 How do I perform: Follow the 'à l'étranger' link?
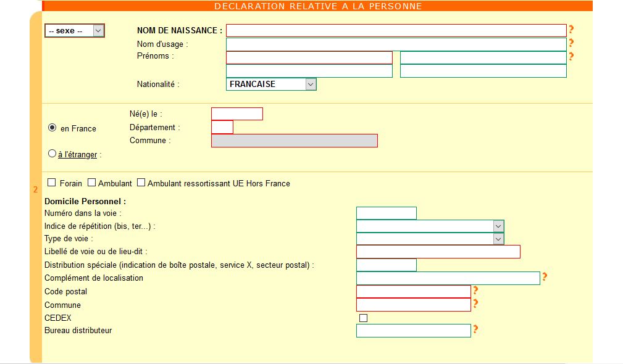pyautogui.click(x=77, y=154)
